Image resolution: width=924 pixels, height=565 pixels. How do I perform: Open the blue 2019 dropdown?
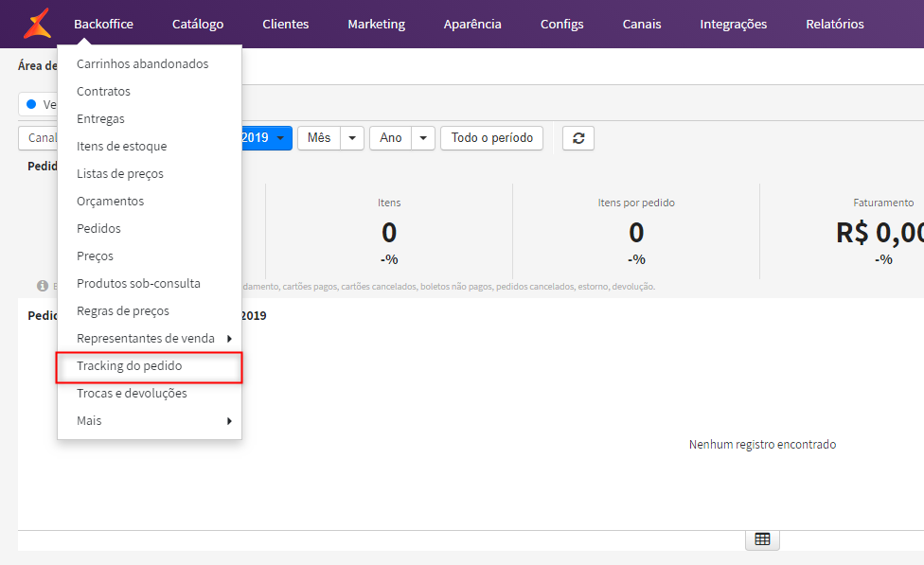point(267,138)
